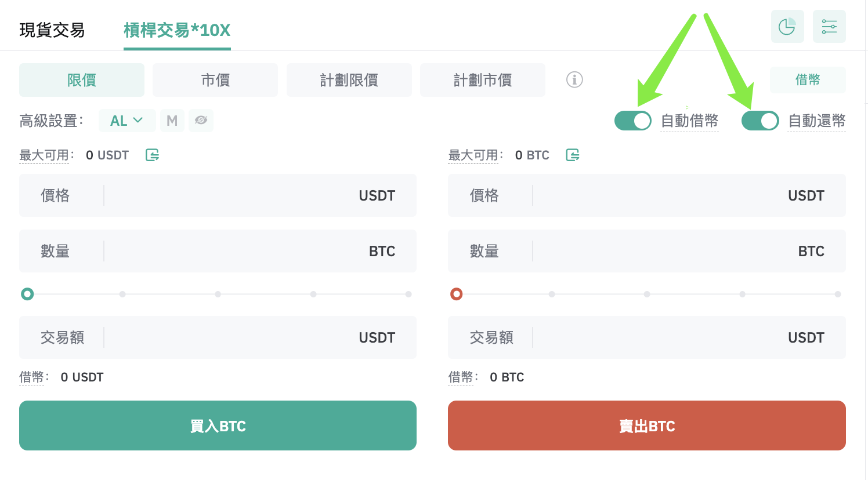Click the green buy amount slider handle

[x=27, y=294]
